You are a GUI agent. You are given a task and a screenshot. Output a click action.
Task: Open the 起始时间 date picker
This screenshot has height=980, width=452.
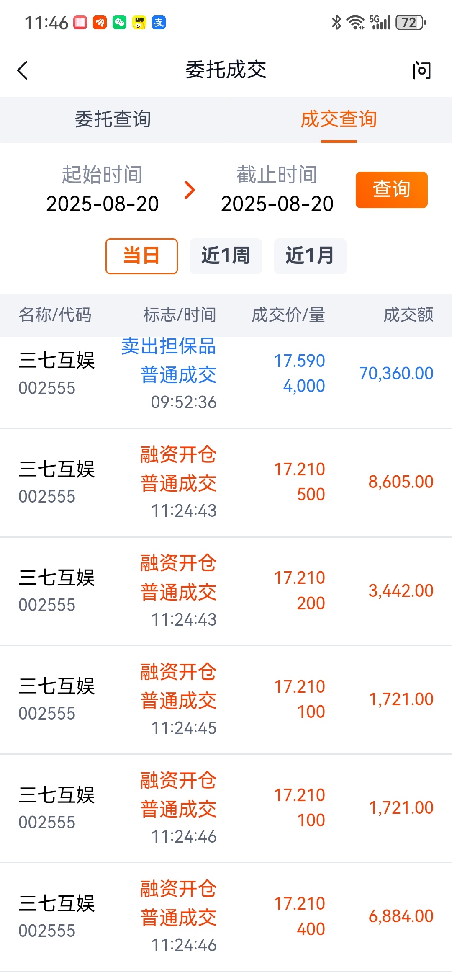pos(103,189)
